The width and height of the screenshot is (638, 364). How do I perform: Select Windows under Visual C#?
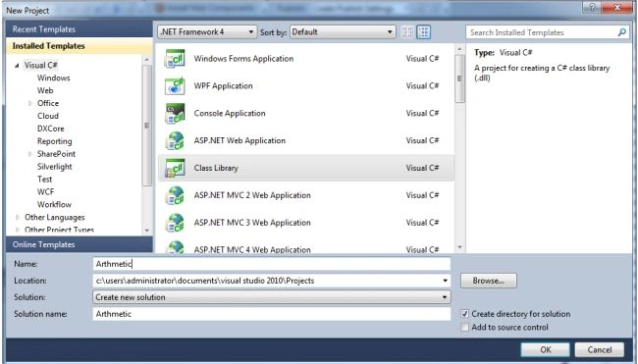[53, 78]
